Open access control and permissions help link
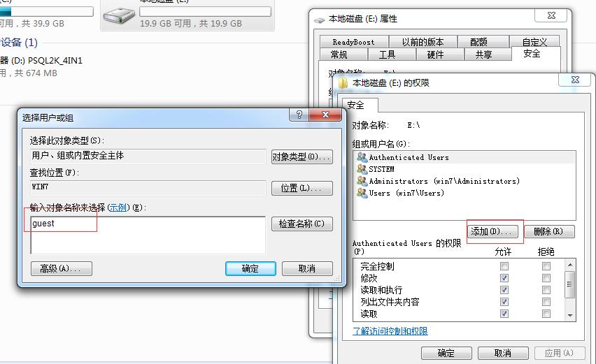Viewport: 596px width, 364px height. 390,331
